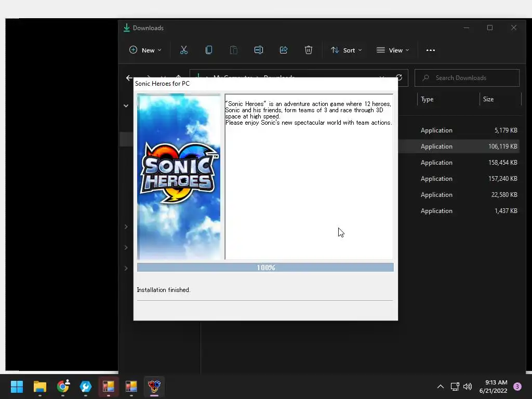The width and height of the screenshot is (532, 399).
Task: Open the blue wrench app in taskbar
Action: 86,387
